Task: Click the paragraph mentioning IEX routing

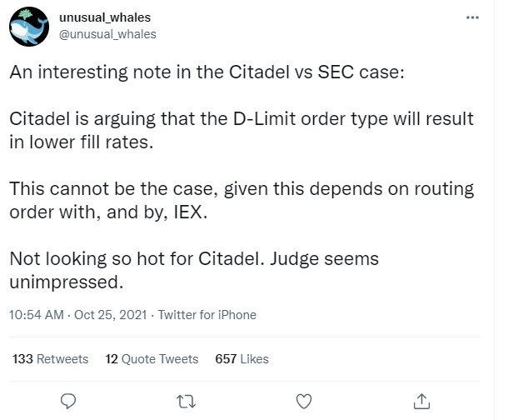Action: tap(242, 200)
